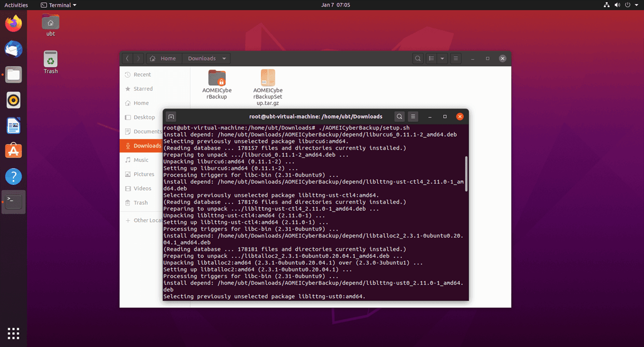Screen dimensions: 644x347
Task: Click the terminal search icon
Action: click(x=399, y=117)
